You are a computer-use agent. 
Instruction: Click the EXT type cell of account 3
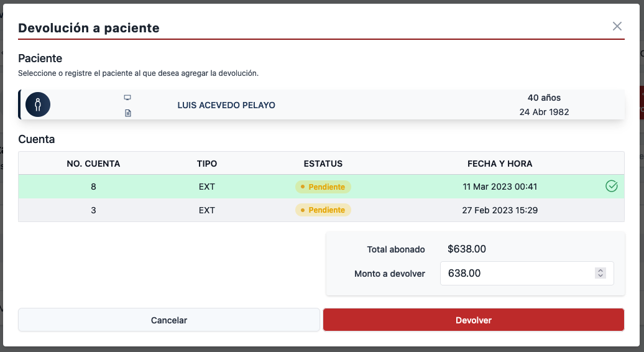coord(206,210)
